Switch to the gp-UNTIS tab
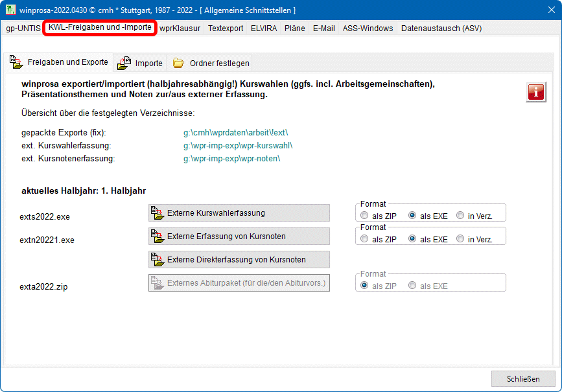 tap(23, 29)
